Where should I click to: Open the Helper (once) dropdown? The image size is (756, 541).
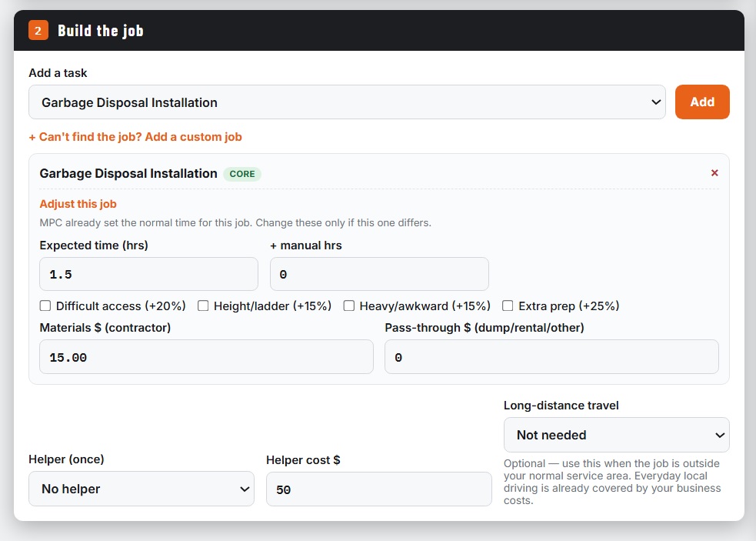point(142,489)
